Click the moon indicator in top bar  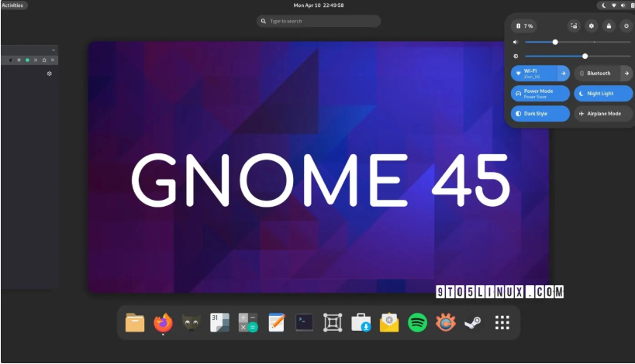(604, 5)
